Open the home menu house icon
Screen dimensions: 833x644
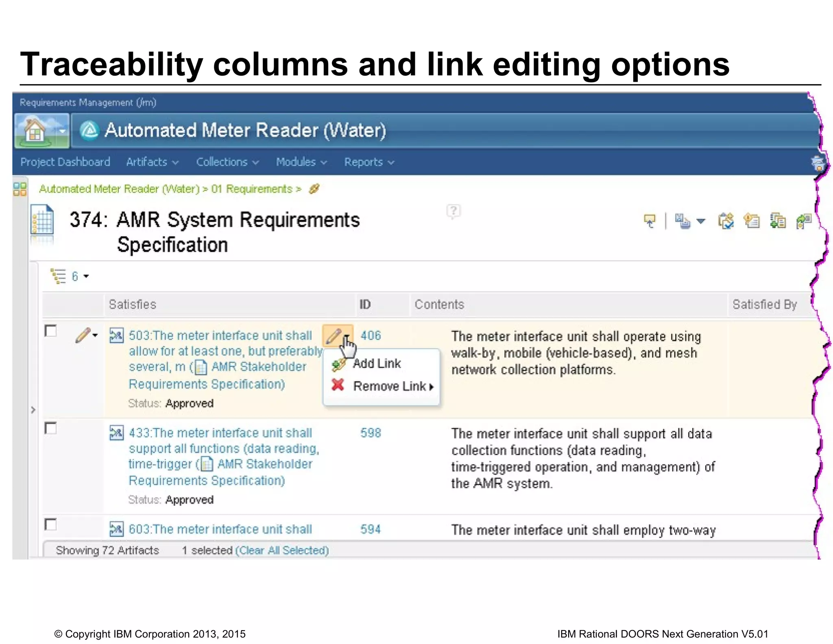[x=35, y=131]
